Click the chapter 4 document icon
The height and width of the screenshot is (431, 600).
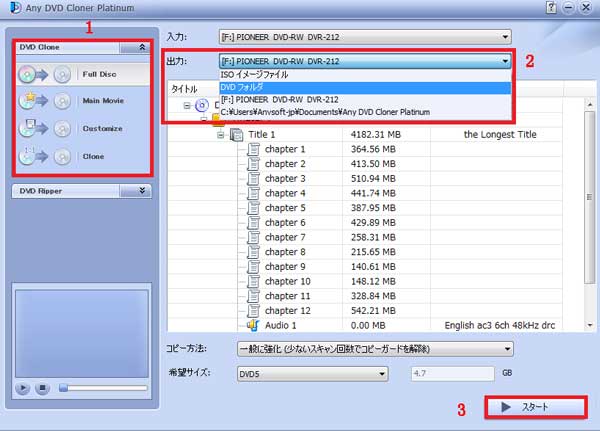pyautogui.click(x=253, y=193)
